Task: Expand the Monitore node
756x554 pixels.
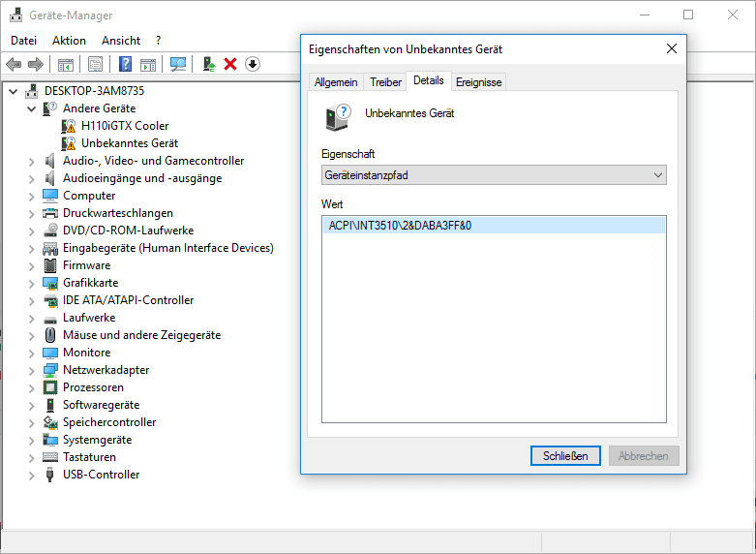Action: click(32, 353)
